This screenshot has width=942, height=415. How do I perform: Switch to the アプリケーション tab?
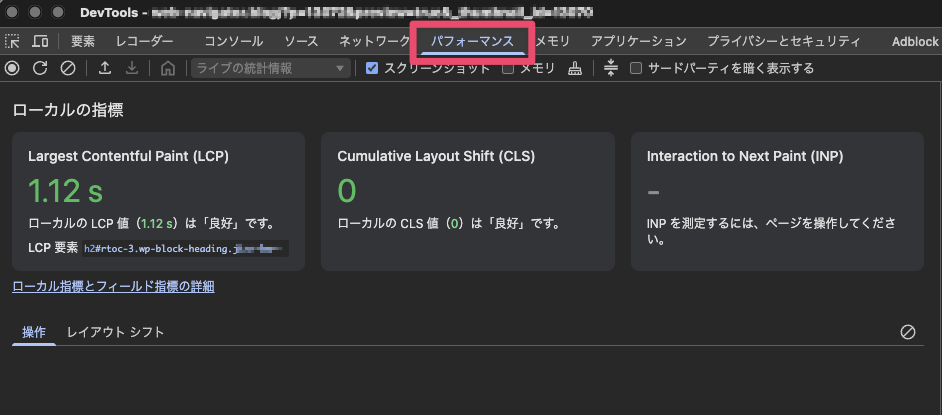click(x=638, y=41)
